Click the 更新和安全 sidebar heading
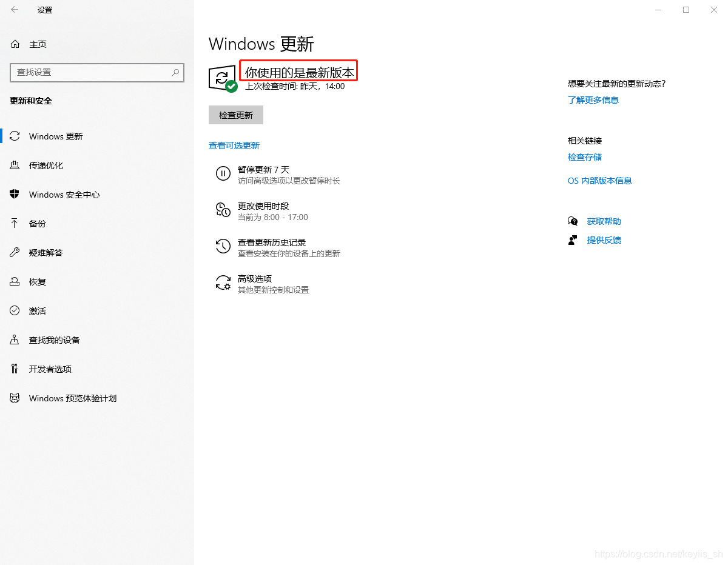The width and height of the screenshot is (728, 565). tap(31, 101)
